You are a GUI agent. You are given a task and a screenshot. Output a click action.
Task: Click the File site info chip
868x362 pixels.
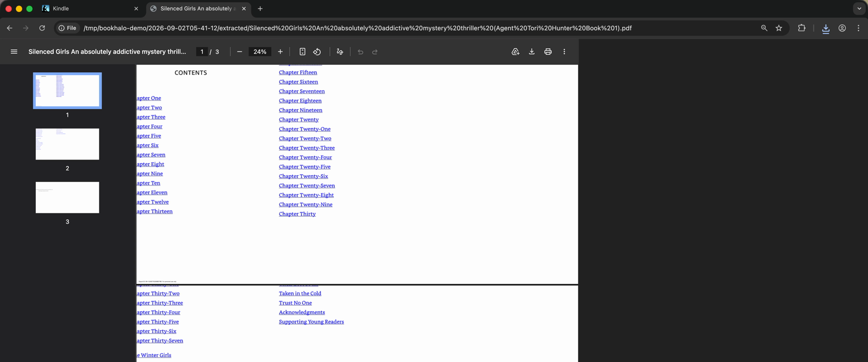point(67,28)
